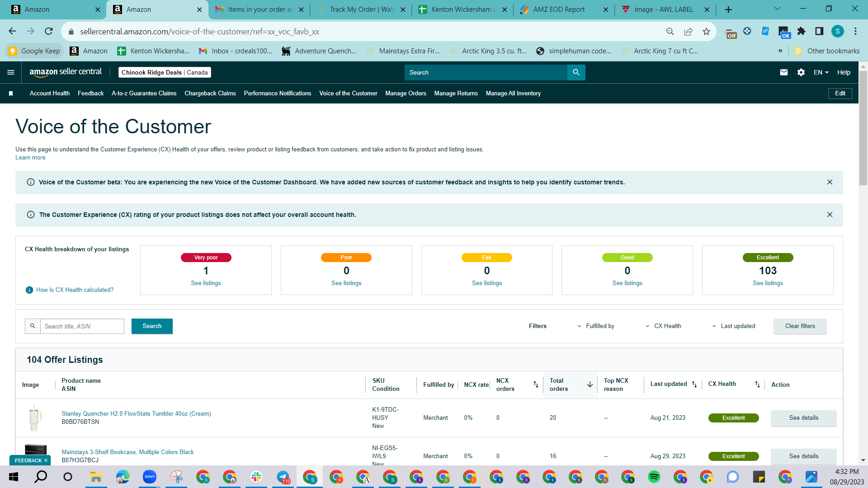Dismiss the CX rating account health banner
Viewport: 868px width, 488px height.
(x=830, y=215)
